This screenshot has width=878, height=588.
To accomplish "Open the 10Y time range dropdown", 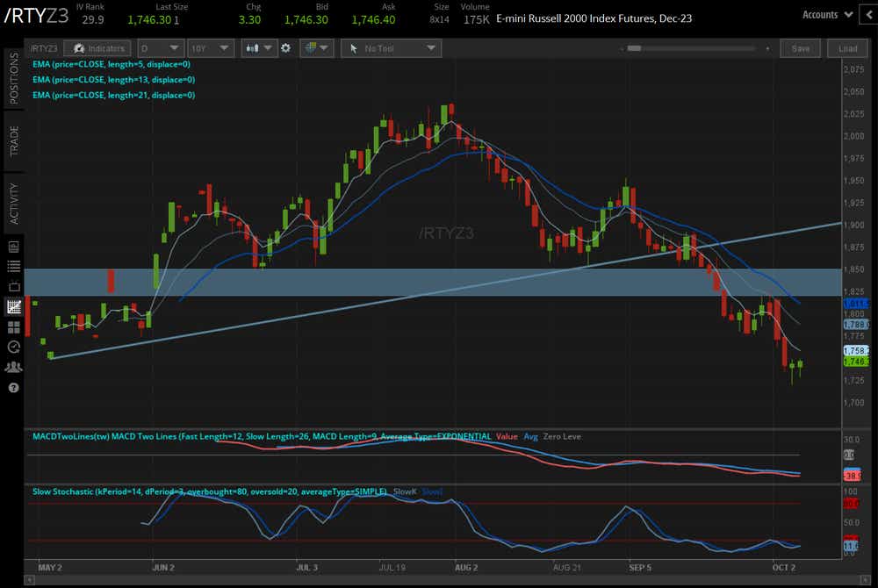I will pyautogui.click(x=210, y=48).
